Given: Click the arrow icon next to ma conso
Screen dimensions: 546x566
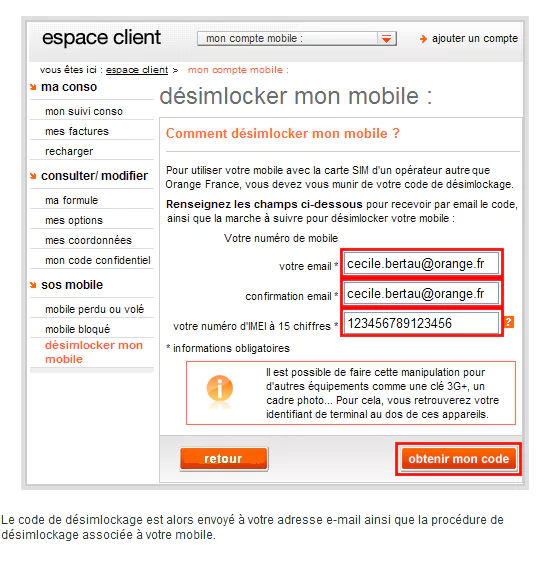Looking at the screenshot, I should 33,87.
